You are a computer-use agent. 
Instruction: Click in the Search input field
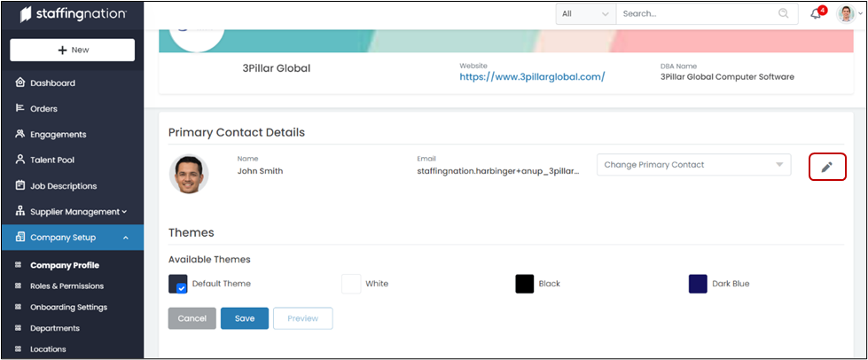pyautogui.click(x=698, y=14)
